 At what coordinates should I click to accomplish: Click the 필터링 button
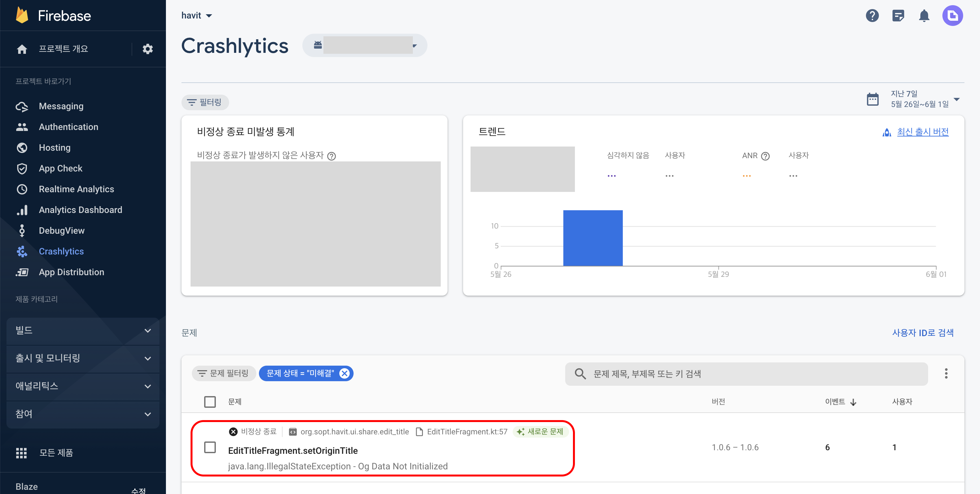click(205, 102)
